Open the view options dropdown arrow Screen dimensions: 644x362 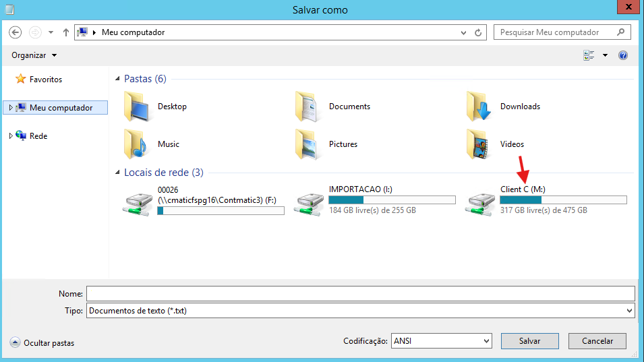coord(605,55)
